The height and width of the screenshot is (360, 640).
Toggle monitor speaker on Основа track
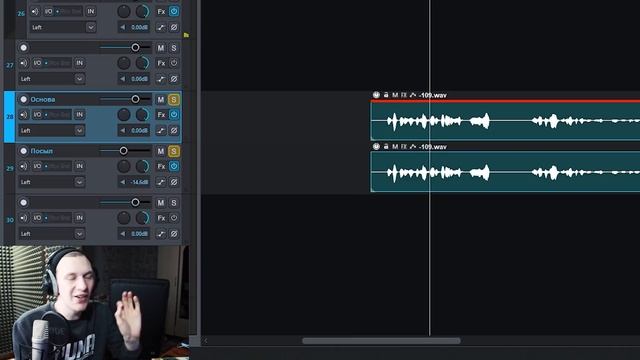[x=24, y=115]
